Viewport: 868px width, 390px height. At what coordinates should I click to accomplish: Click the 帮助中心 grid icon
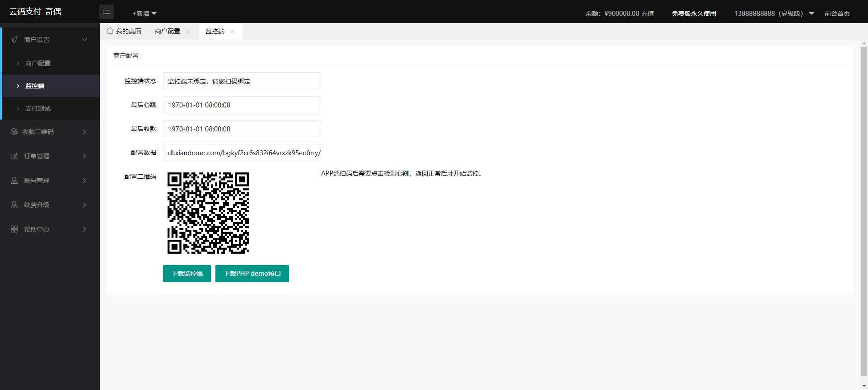14,229
